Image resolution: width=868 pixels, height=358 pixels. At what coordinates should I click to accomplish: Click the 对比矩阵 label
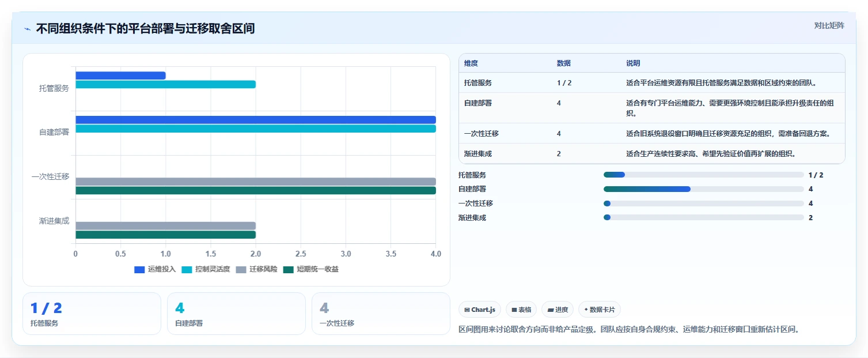coord(829,25)
